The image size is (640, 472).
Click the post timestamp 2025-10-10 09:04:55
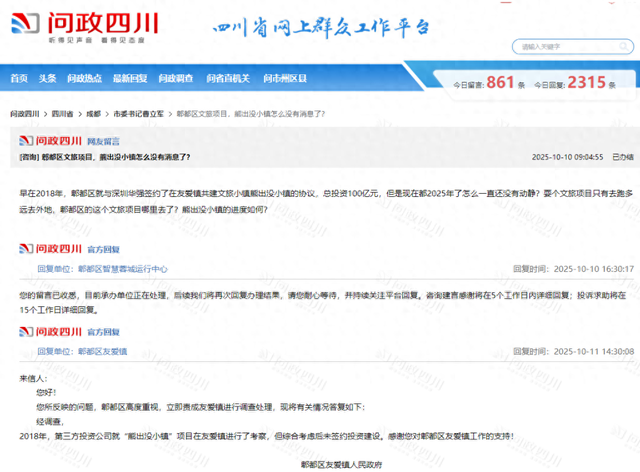[x=567, y=157]
